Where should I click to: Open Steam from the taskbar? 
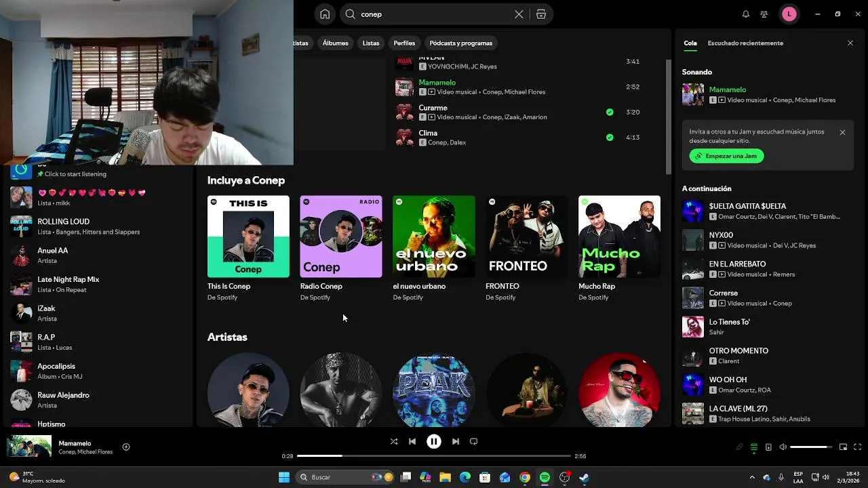[x=584, y=477]
